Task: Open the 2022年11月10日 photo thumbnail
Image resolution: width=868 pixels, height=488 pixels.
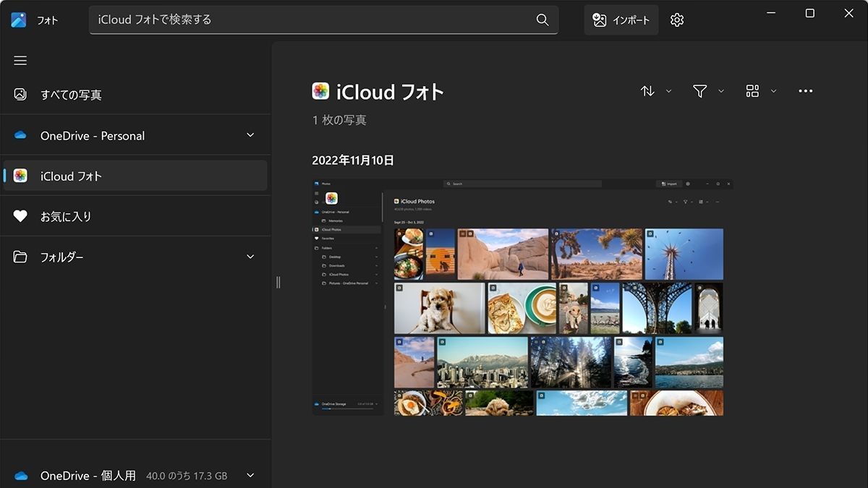Action: pyautogui.click(x=523, y=297)
